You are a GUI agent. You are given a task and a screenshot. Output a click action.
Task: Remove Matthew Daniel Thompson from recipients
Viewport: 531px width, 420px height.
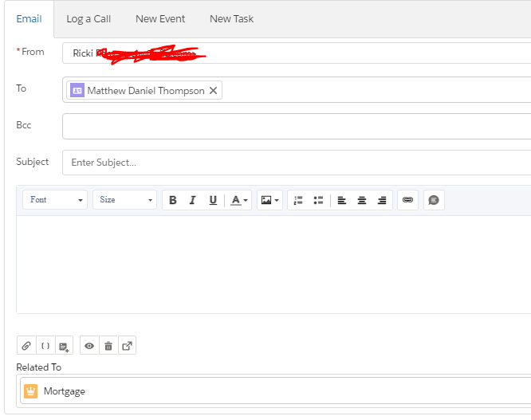click(x=213, y=90)
